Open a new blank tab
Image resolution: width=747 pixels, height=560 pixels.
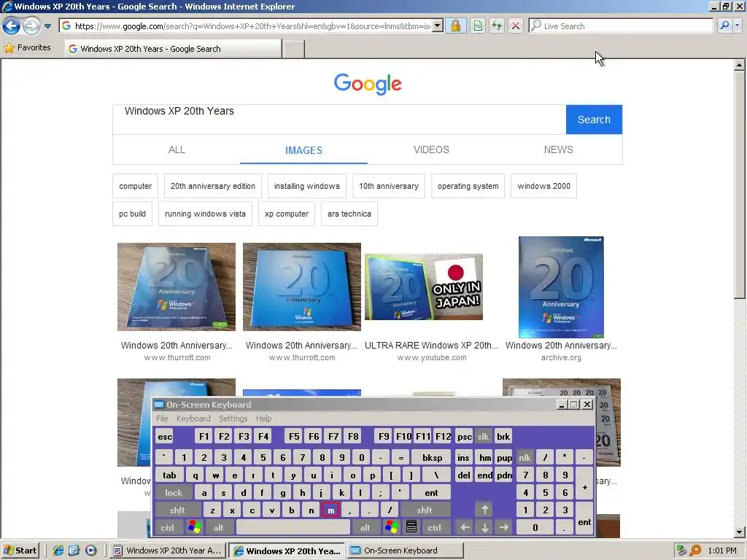(x=293, y=49)
